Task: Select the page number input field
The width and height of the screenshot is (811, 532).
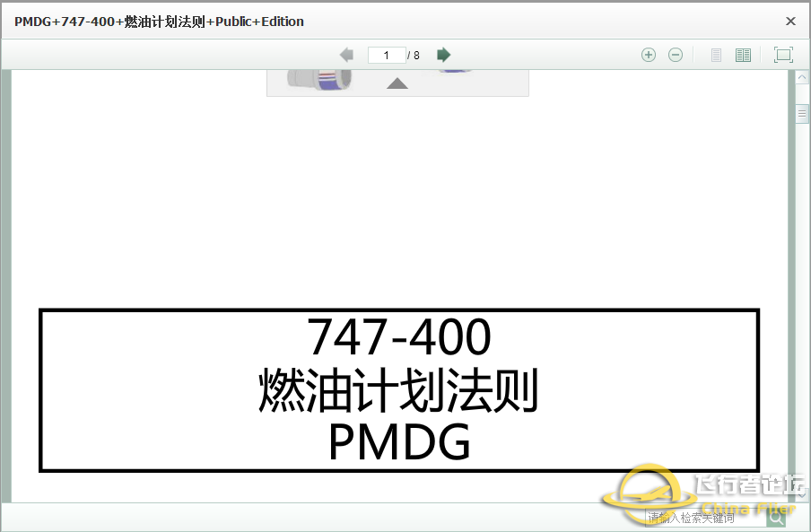Action: click(387, 55)
